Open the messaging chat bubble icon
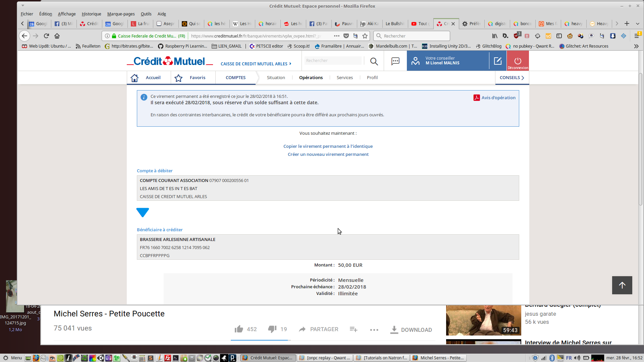Screen dimensions: 644x362 click(x=395, y=61)
